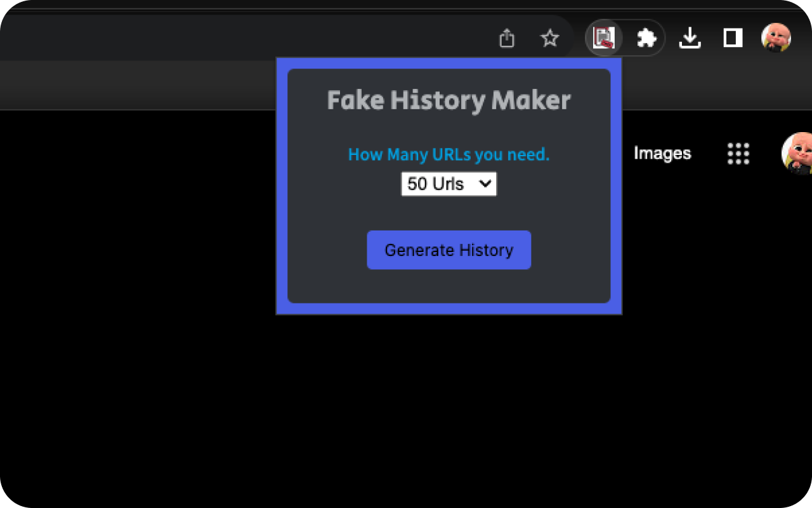Viewport: 812px width, 508px height.
Task: Open the Images menu item
Action: coord(662,153)
